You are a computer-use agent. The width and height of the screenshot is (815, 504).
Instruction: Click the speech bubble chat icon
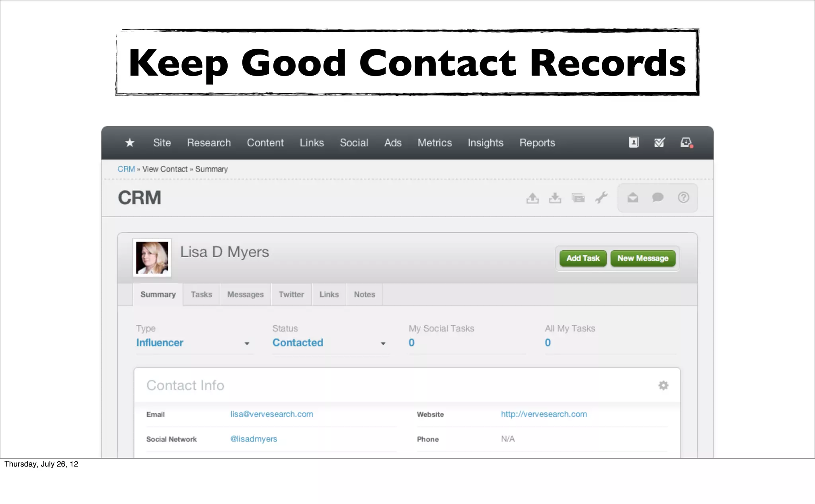[x=658, y=197]
